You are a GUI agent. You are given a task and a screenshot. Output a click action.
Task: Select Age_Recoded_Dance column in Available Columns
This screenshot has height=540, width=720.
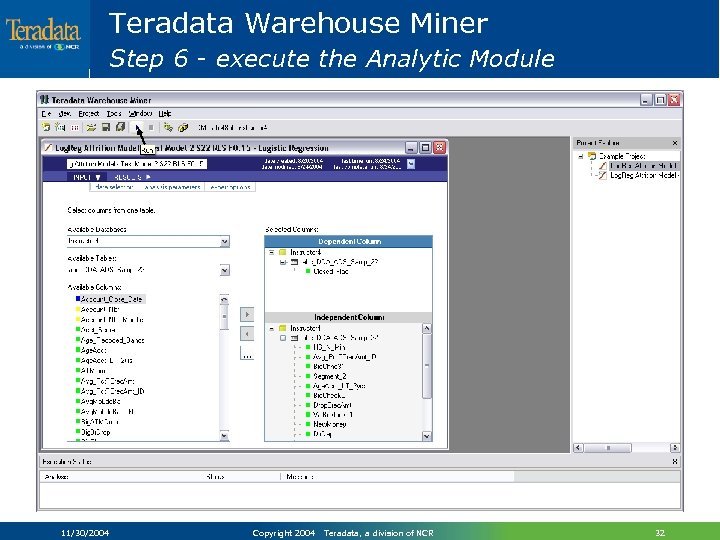pyautogui.click(x=110, y=340)
